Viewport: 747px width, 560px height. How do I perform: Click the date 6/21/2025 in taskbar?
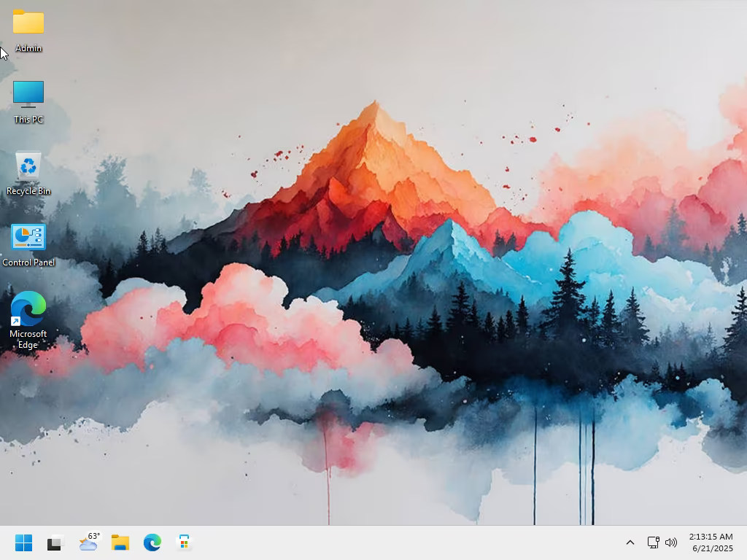click(713, 548)
